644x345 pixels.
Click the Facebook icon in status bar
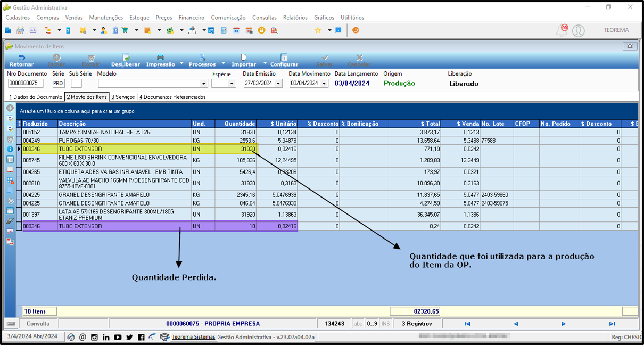point(141,337)
